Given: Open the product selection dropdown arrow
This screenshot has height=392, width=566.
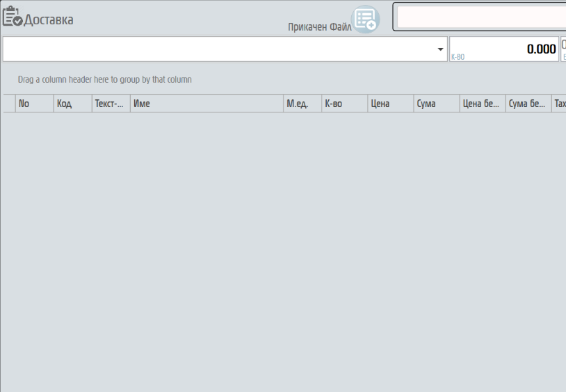Looking at the screenshot, I should (x=440, y=49).
